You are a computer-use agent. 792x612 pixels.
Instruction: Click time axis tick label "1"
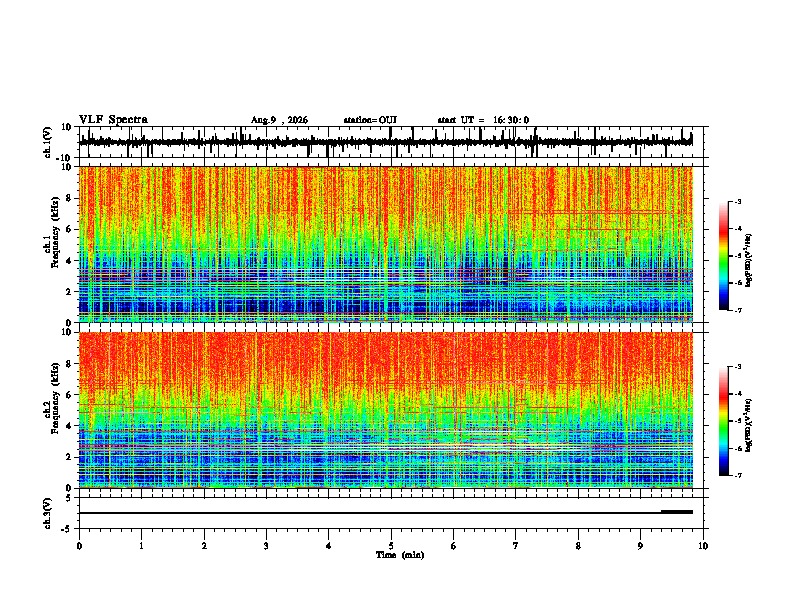pos(141,546)
